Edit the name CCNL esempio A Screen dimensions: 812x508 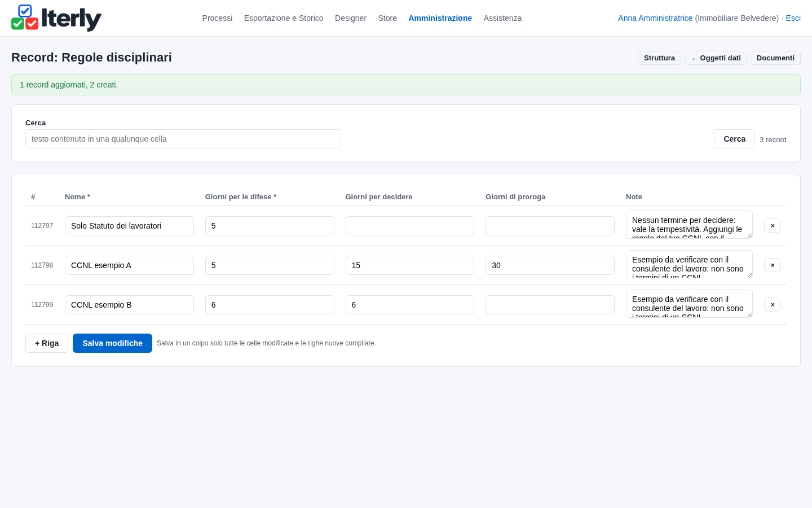click(x=129, y=265)
